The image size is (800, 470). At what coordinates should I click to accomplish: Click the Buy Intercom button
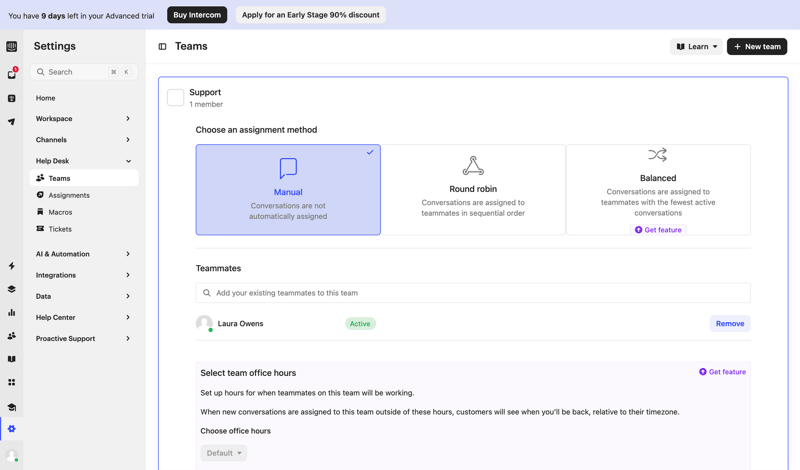(x=197, y=15)
